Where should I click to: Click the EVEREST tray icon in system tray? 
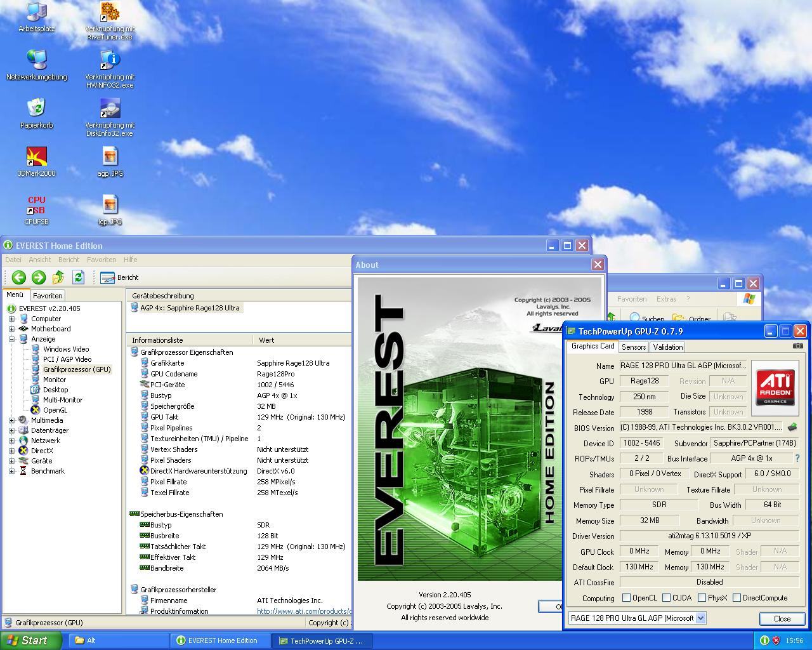click(x=764, y=640)
